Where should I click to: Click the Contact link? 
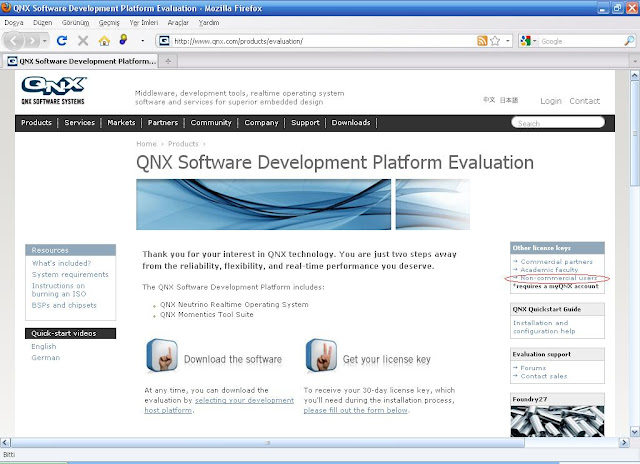584,101
